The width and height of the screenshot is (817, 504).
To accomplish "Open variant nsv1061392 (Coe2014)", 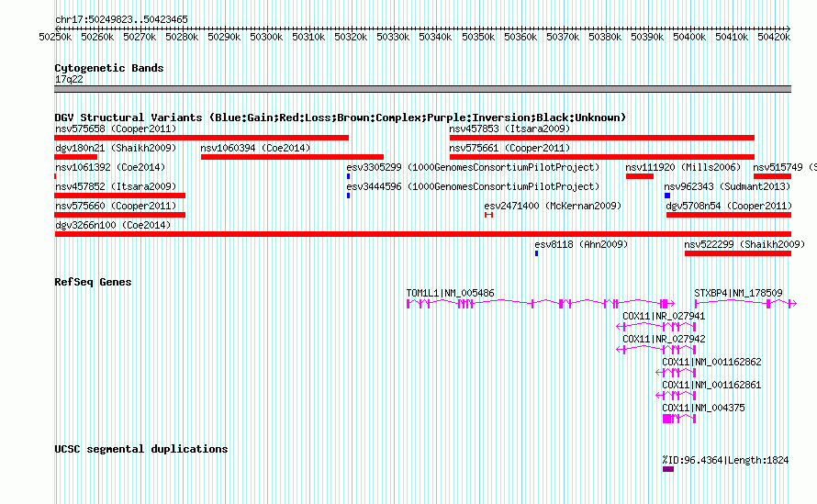I will (x=110, y=167).
